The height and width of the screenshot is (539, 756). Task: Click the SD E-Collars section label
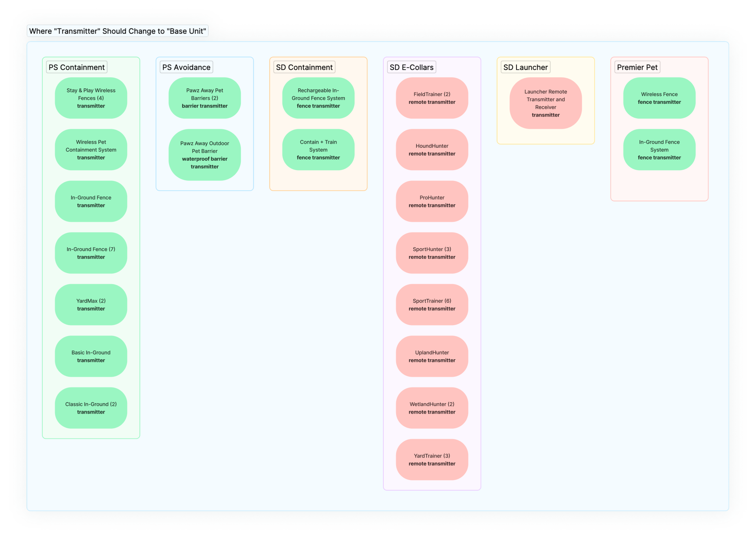(411, 67)
